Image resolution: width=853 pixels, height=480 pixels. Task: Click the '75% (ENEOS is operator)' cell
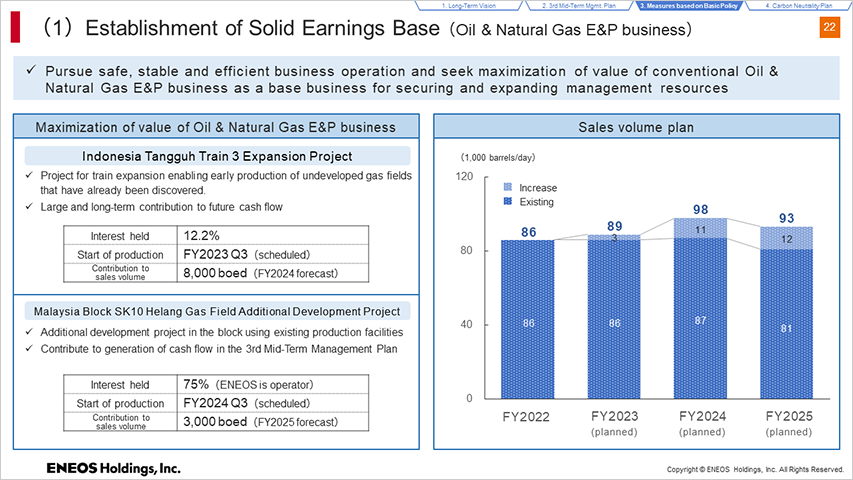(273, 384)
